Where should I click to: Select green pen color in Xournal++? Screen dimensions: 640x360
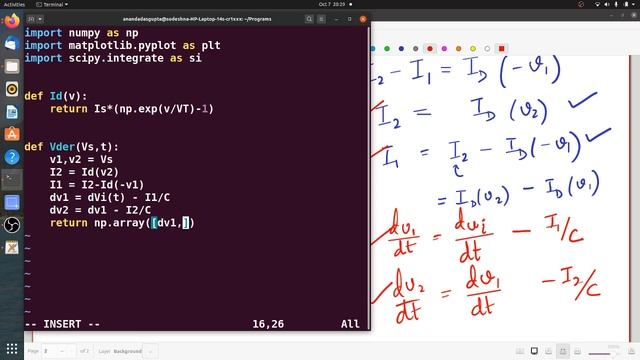click(x=387, y=49)
